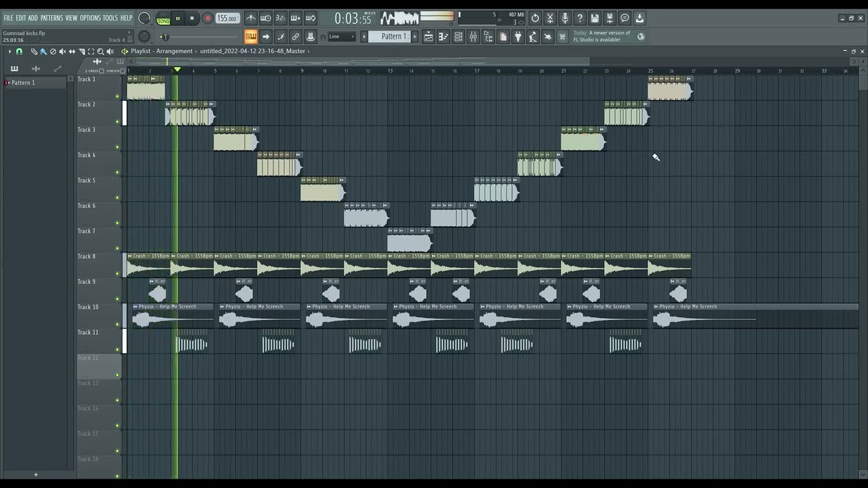Click the render export audio icon
The height and width of the screenshot is (488, 868).
(610, 18)
